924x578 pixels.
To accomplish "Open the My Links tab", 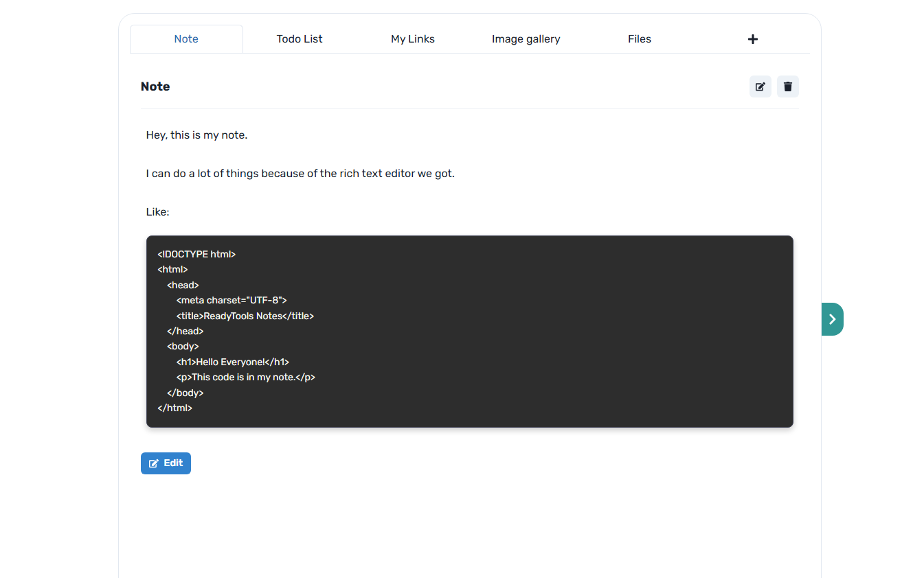I will [x=413, y=39].
